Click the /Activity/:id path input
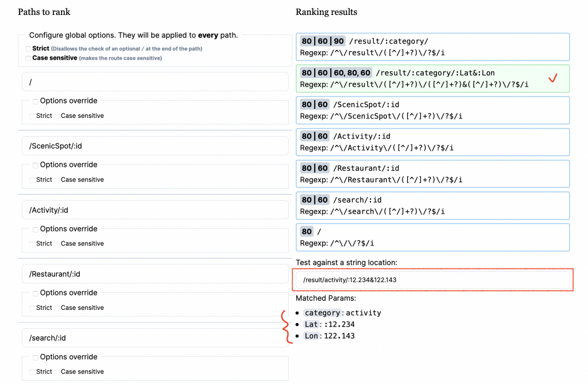Viewport: 588px width, 384px height. click(x=154, y=210)
